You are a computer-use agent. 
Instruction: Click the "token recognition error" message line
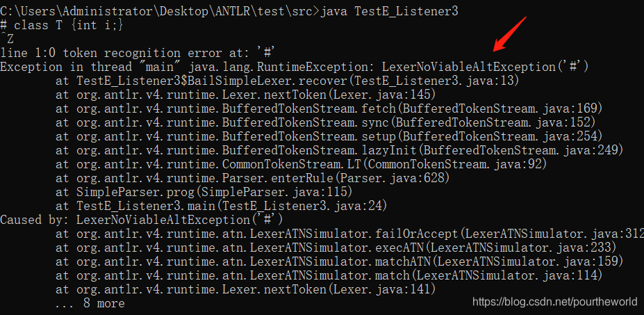138,53
